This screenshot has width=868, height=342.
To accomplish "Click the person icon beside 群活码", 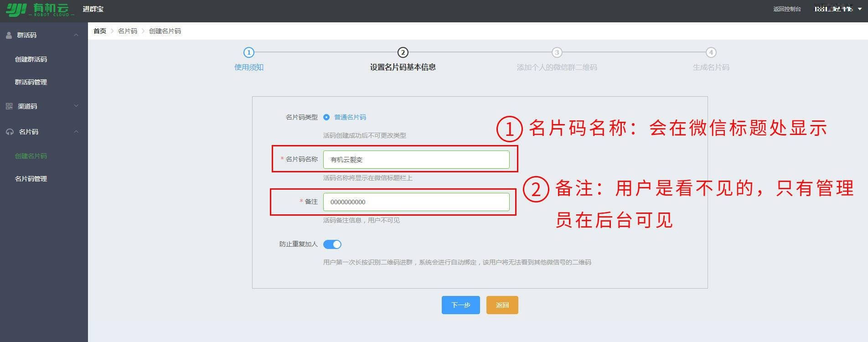I will tap(9, 35).
